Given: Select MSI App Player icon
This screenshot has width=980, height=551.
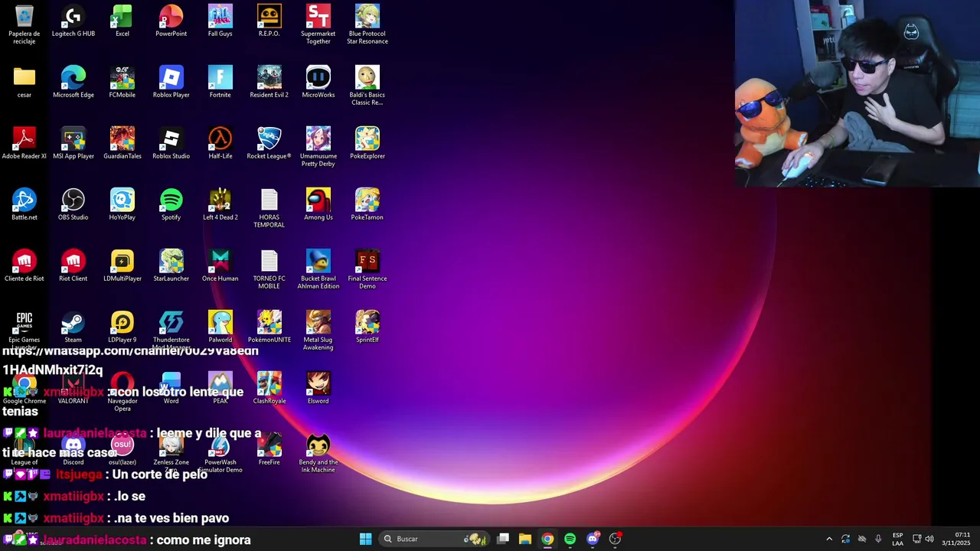Looking at the screenshot, I should [73, 144].
